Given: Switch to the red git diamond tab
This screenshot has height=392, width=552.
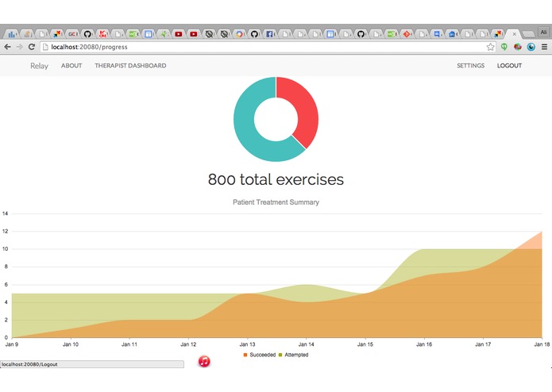Looking at the screenshot, I should point(406,34).
